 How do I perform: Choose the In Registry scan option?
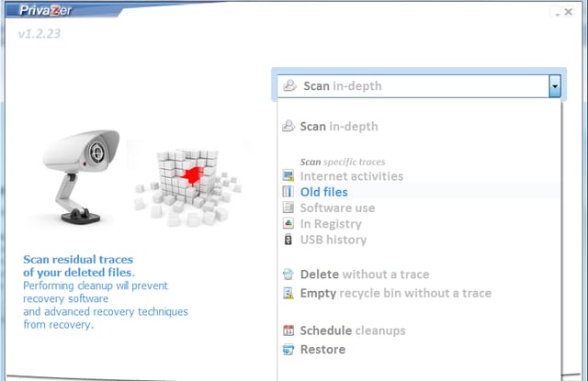[x=331, y=224]
